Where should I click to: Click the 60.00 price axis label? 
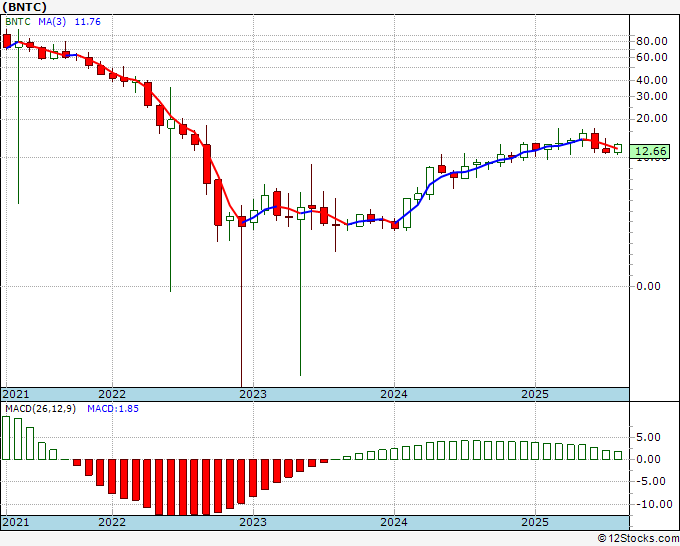[x=651, y=57]
